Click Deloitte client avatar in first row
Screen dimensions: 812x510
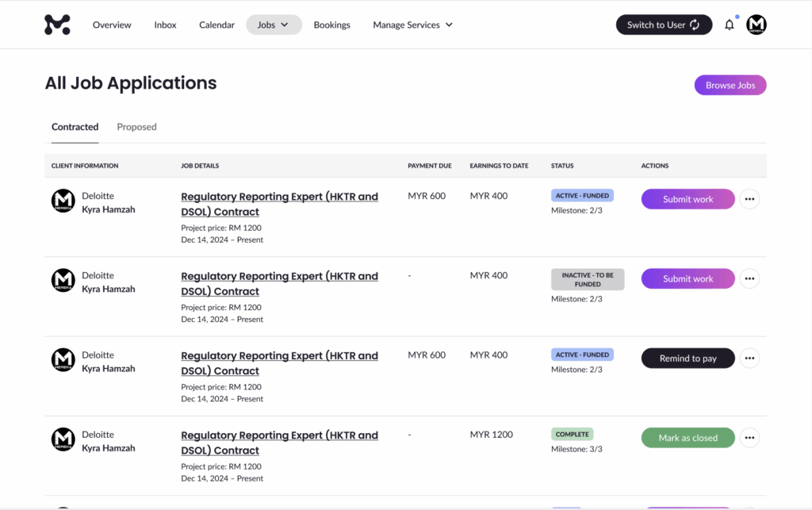coord(63,201)
